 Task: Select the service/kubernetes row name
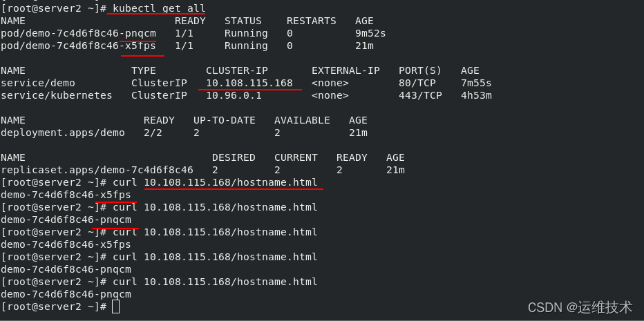pos(56,95)
